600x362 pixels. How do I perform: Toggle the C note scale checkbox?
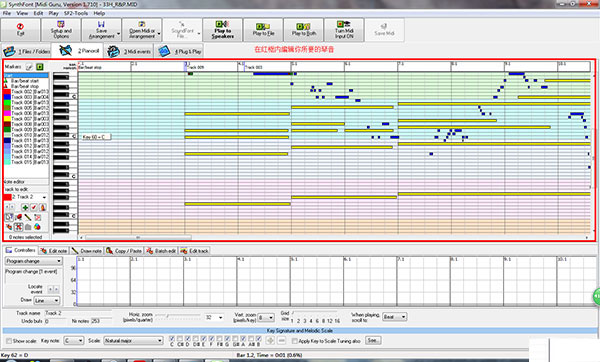(x=172, y=339)
